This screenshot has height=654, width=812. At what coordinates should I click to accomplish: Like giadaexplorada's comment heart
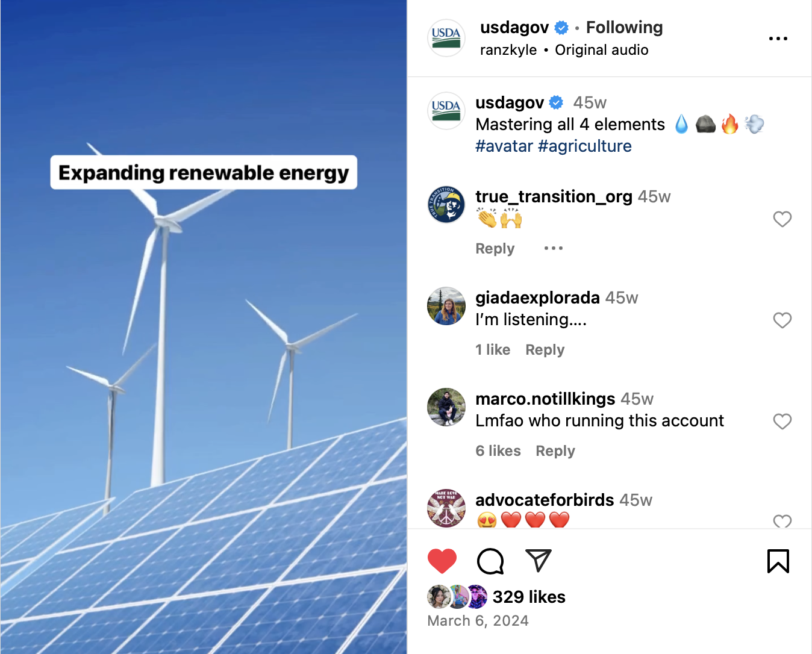pyautogui.click(x=782, y=320)
